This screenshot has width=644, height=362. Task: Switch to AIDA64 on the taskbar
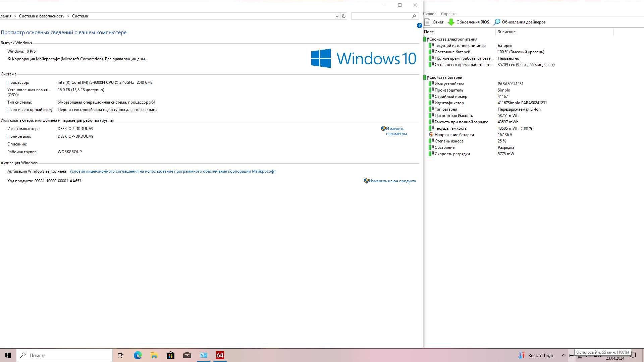coord(220,355)
